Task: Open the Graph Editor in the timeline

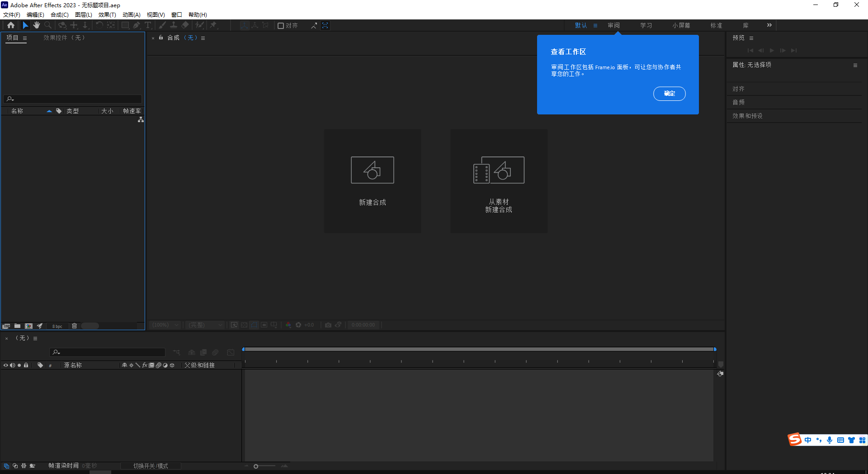Action: [x=231, y=352]
